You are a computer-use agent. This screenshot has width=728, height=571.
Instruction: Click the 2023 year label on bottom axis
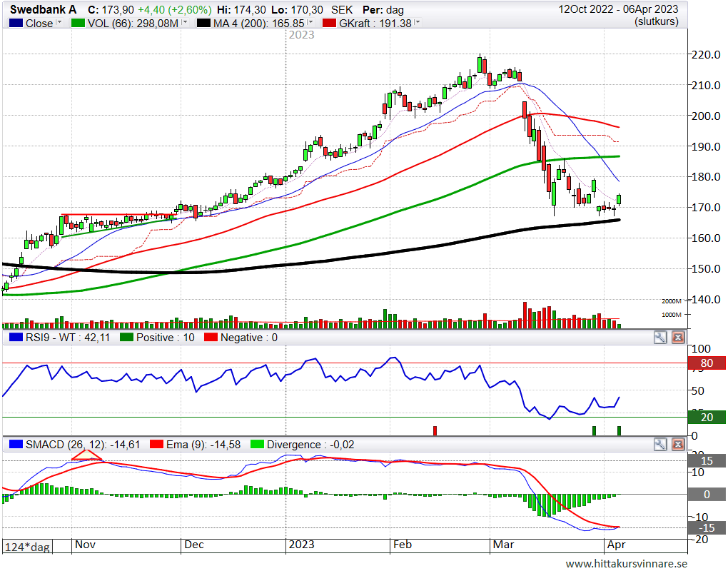(301, 545)
